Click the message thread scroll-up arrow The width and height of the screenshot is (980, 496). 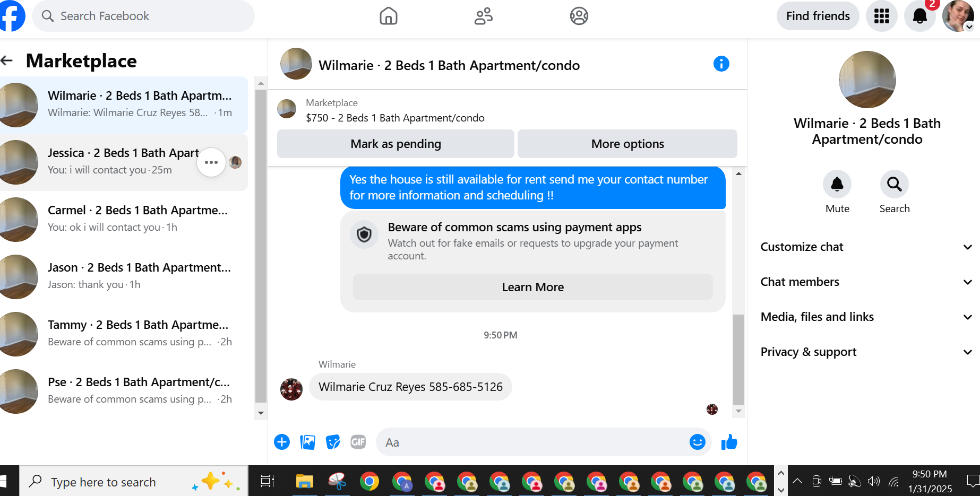click(x=738, y=173)
